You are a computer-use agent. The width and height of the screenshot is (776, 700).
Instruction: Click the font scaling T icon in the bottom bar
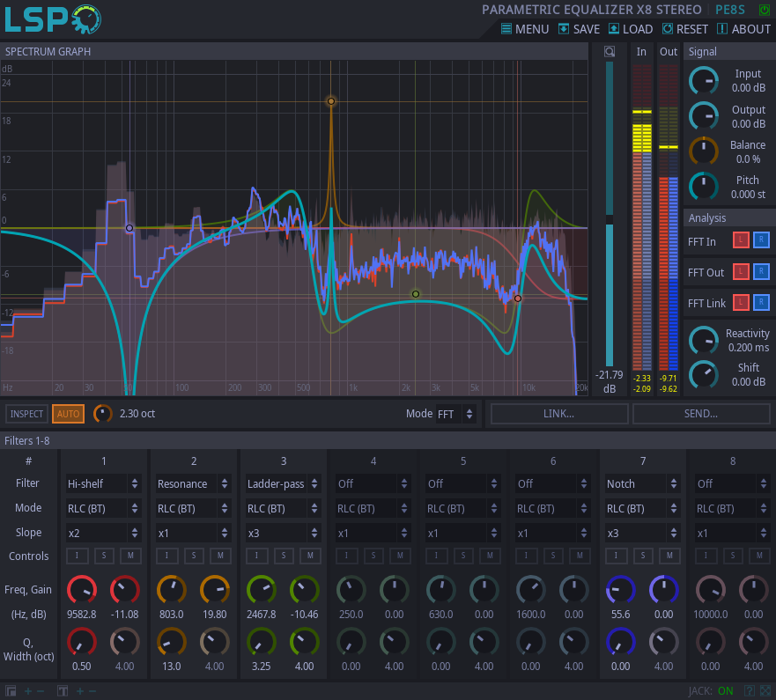tap(63, 691)
